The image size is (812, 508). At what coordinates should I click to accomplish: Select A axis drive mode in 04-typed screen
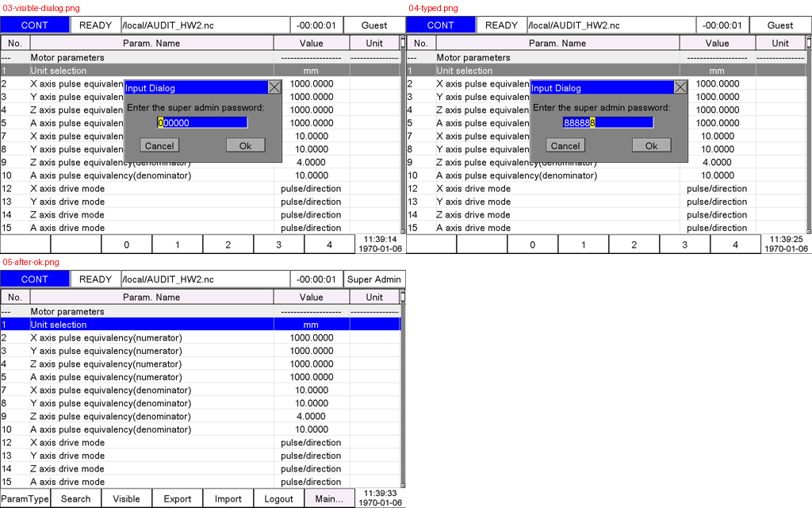[607, 228]
